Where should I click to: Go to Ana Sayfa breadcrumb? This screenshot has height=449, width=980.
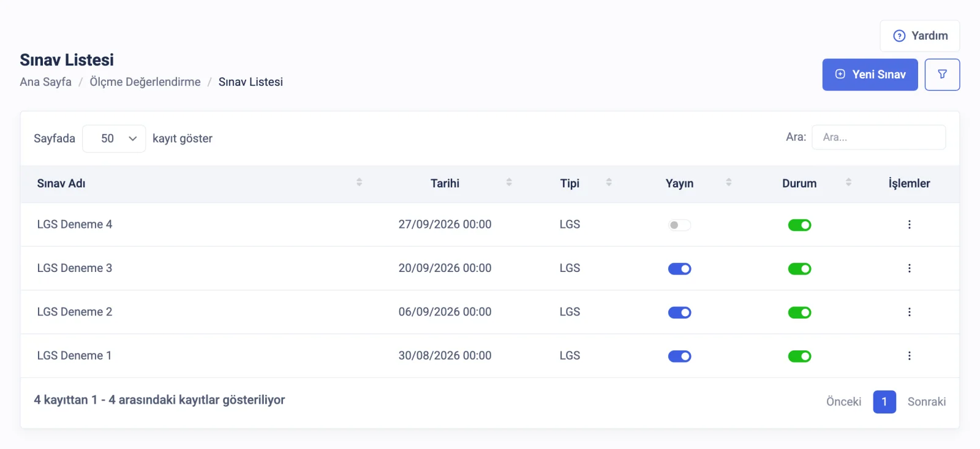(45, 82)
